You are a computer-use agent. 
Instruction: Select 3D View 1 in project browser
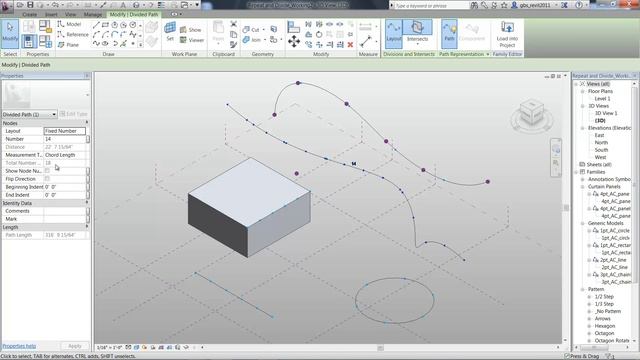[x=606, y=113]
